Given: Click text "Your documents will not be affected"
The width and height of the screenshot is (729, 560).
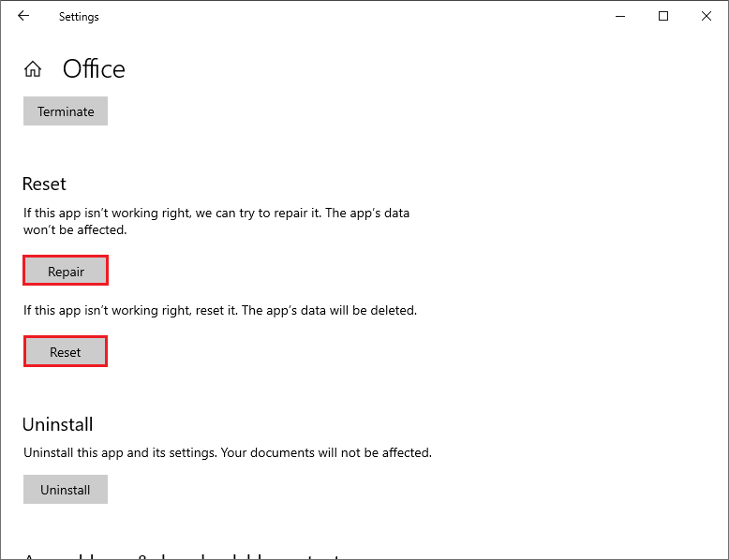Looking at the screenshot, I should [326, 452].
